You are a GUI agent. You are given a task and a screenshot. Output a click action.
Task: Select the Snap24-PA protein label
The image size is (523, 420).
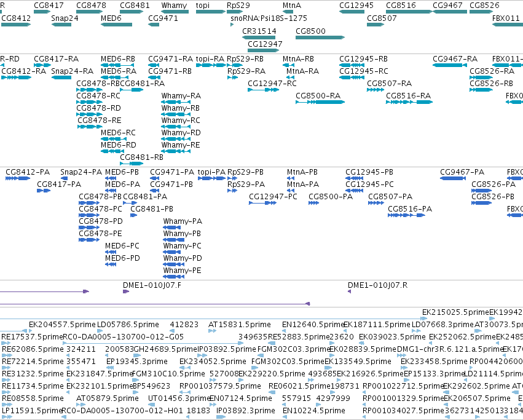click(81, 172)
